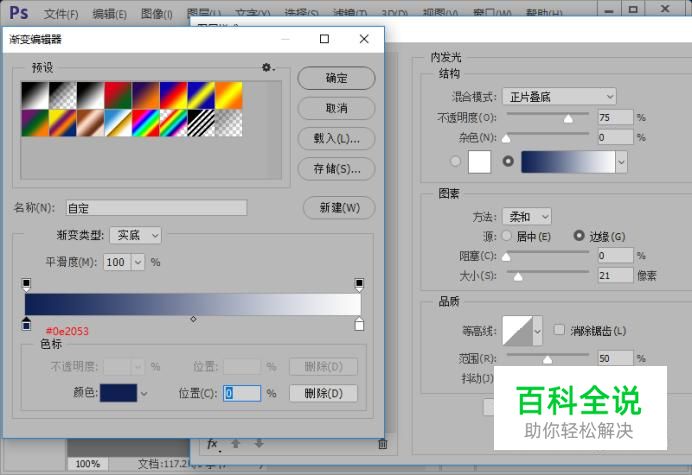Select dark blue color stop at left
The width and height of the screenshot is (692, 475).
pos(26,324)
